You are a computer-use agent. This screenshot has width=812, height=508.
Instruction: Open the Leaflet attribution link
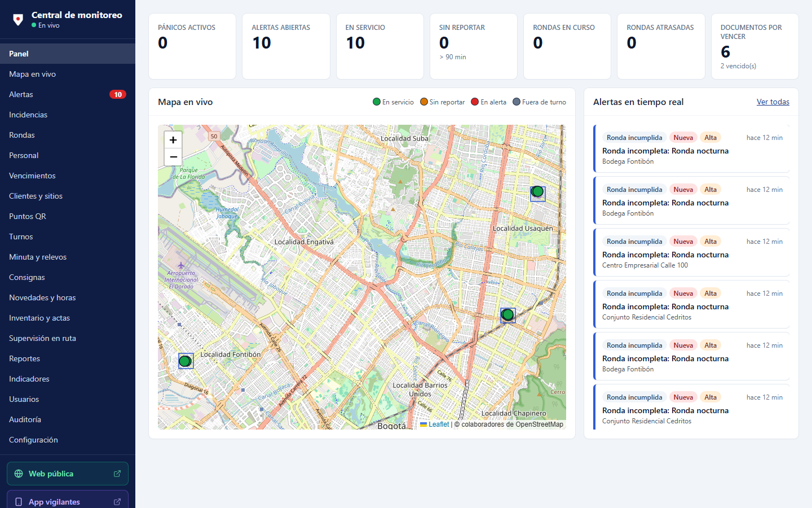[x=435, y=424]
